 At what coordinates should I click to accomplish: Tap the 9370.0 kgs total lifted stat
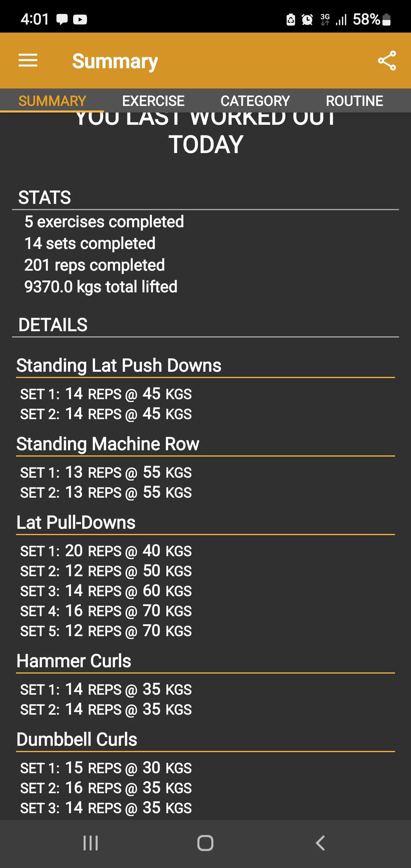click(101, 287)
